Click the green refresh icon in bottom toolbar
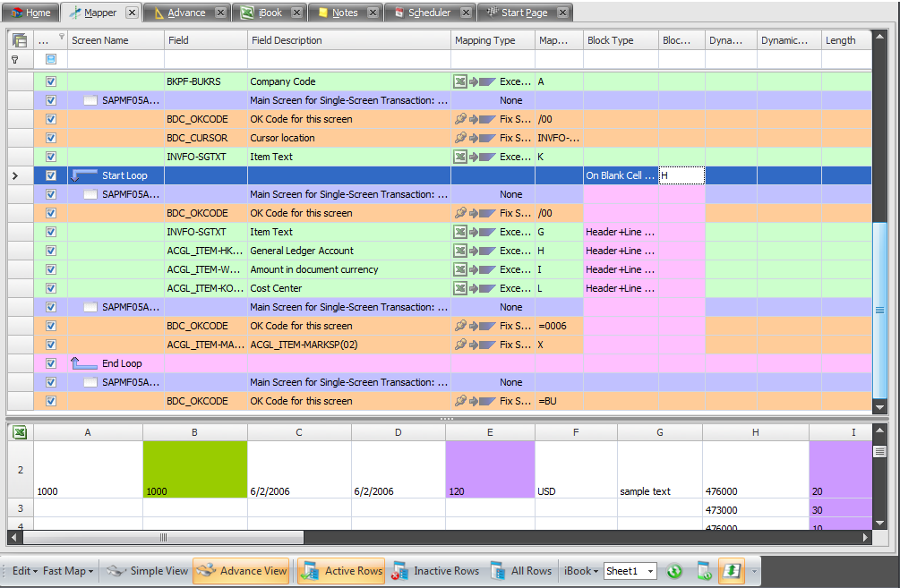900x588 pixels. tap(674, 571)
